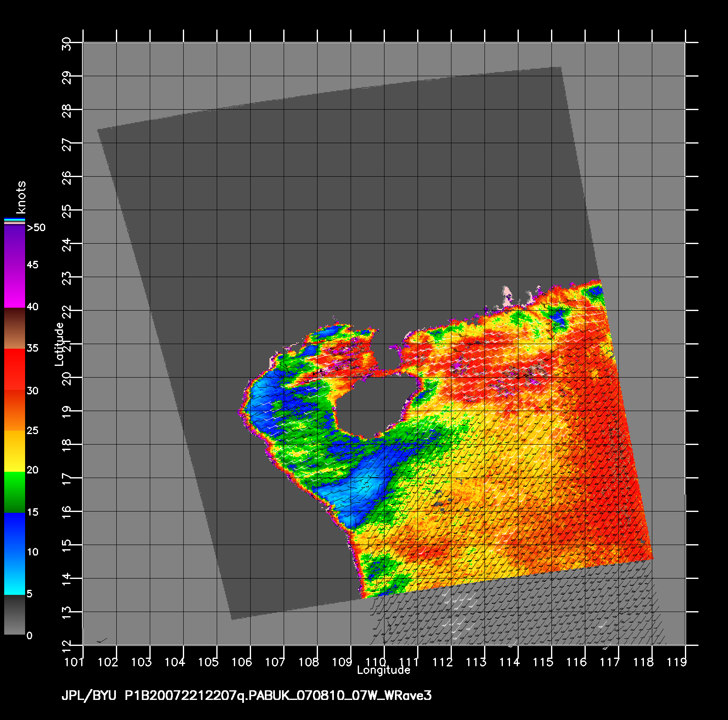Pick the green 15–20 knots legend band
The height and width of the screenshot is (720, 728).
pyautogui.click(x=15, y=493)
